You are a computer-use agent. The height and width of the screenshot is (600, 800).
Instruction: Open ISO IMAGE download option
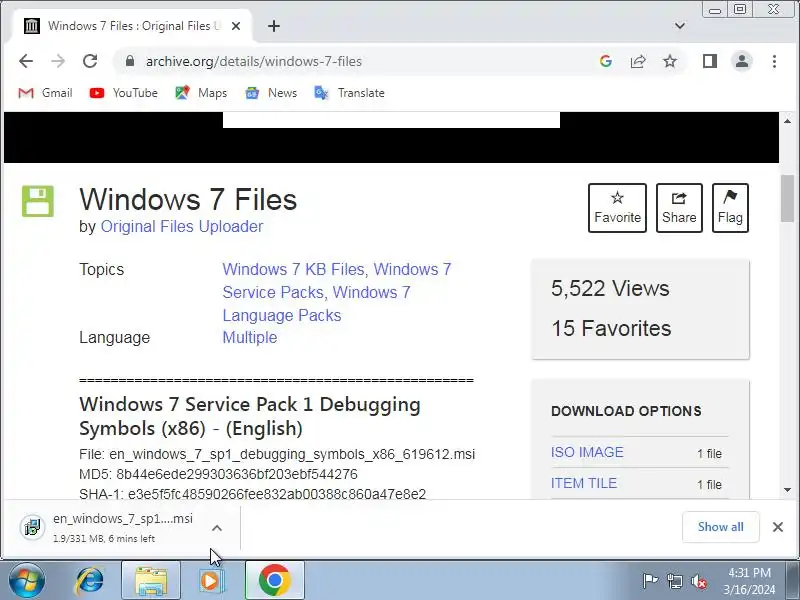click(x=587, y=453)
